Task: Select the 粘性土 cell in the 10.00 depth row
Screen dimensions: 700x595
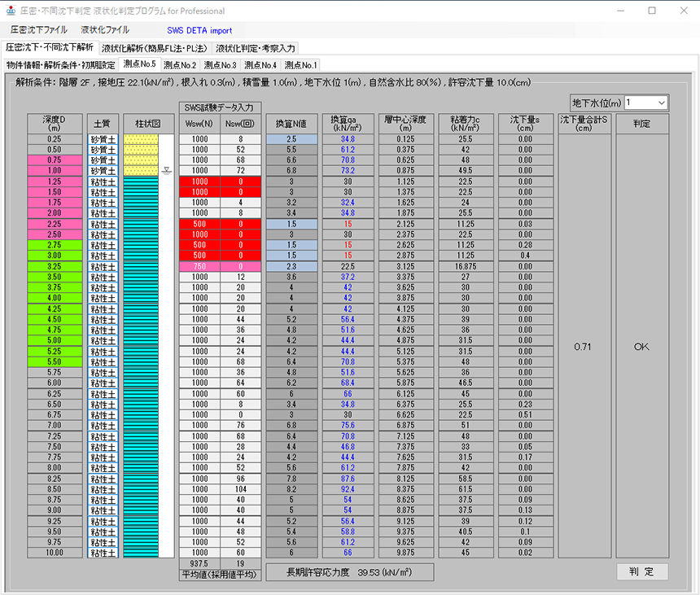Action: point(103,553)
